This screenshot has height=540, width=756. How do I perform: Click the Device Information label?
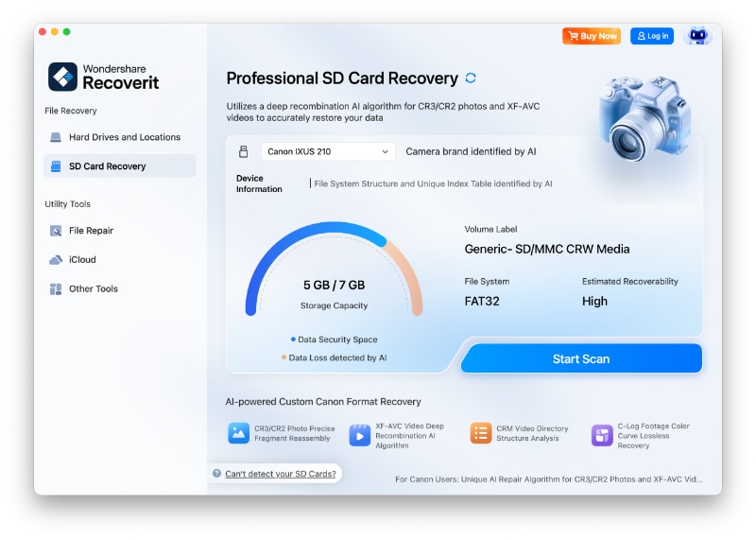point(259,183)
